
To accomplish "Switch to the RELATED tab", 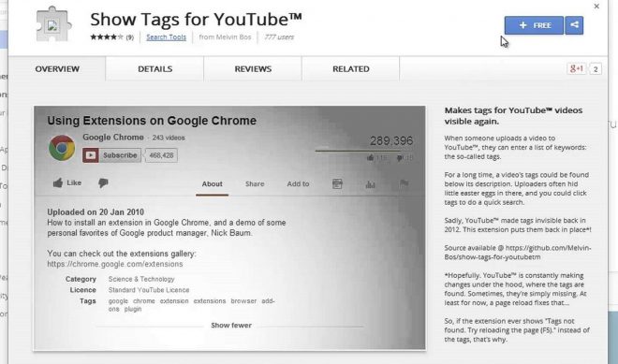I will click(351, 69).
